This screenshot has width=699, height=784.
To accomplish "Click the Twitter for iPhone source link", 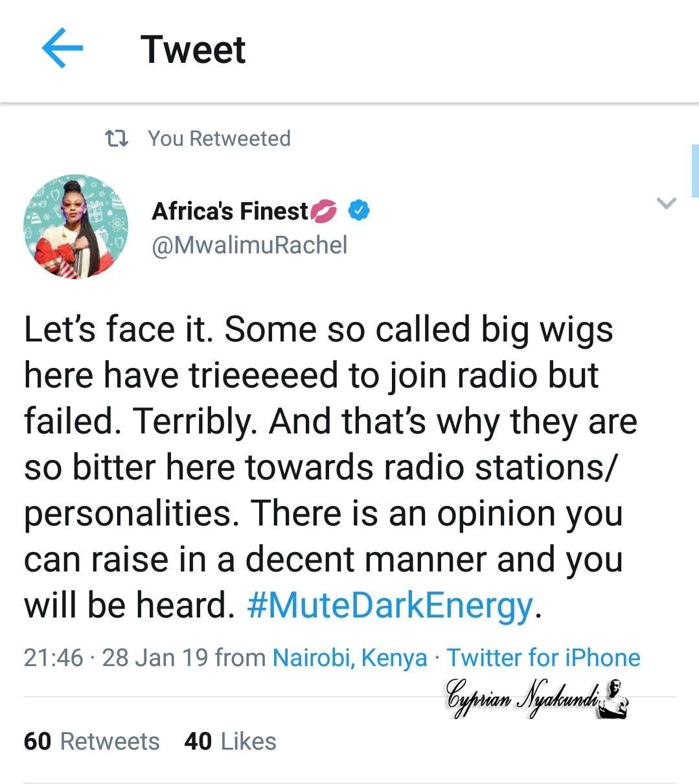I will click(543, 658).
